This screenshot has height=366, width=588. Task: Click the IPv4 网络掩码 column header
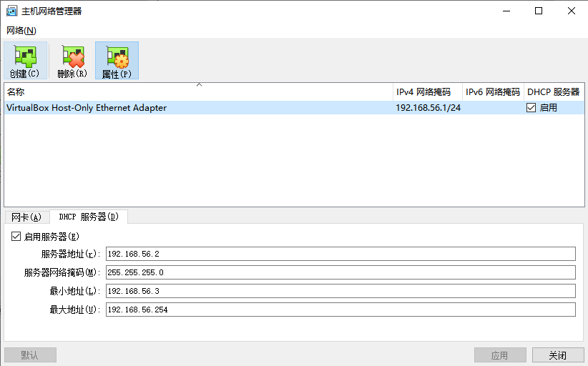pyautogui.click(x=428, y=91)
